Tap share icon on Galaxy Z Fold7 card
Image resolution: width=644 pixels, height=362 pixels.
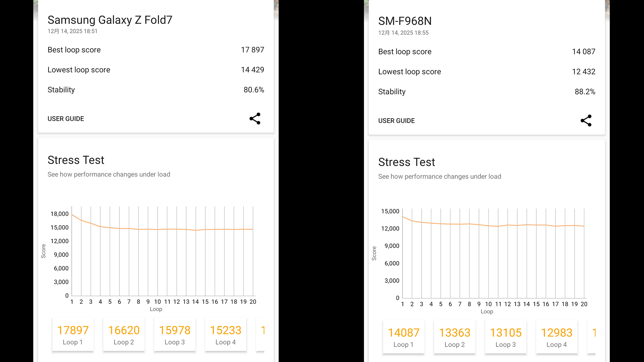(x=255, y=119)
